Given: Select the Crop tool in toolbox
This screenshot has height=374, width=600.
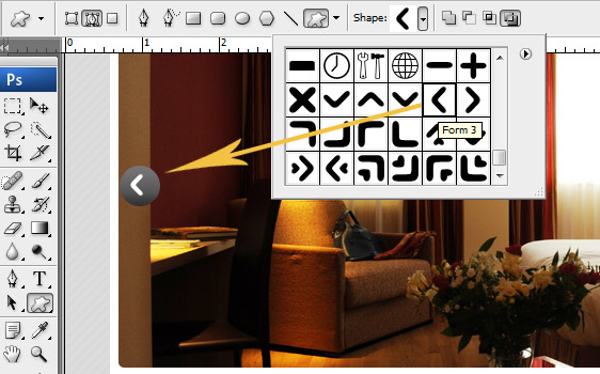Looking at the screenshot, I should coord(13,153).
